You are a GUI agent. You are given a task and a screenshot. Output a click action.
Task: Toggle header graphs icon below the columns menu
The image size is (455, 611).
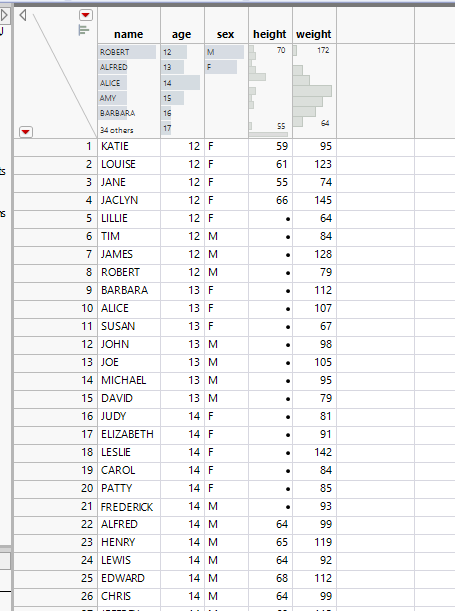[84, 30]
